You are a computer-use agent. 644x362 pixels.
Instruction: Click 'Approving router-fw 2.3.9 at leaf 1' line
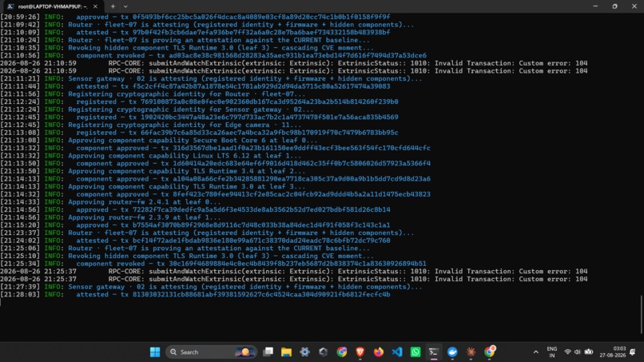click(x=110, y=217)
